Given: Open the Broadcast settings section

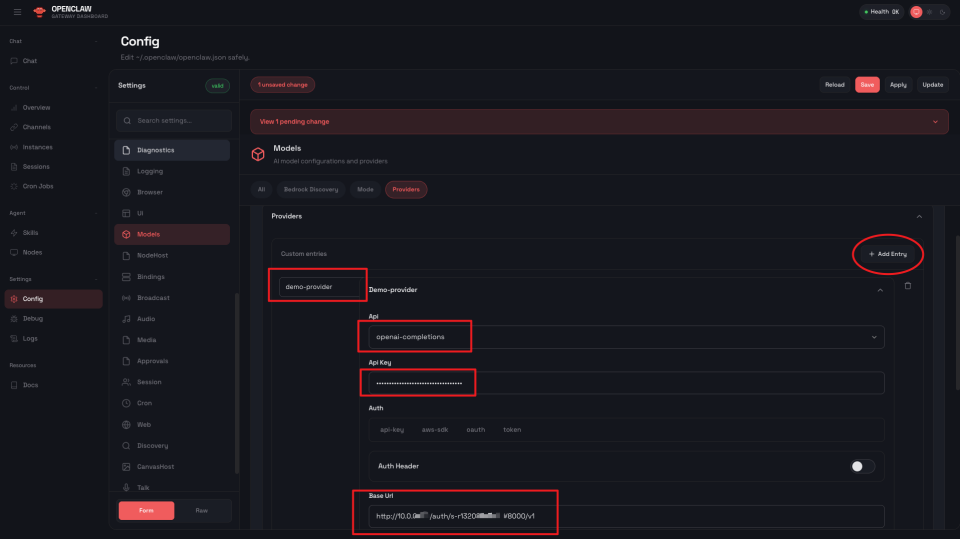Looking at the screenshot, I should click(153, 298).
